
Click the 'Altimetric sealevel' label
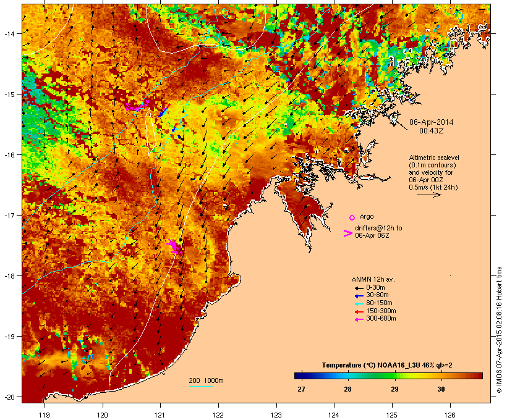pyautogui.click(x=434, y=157)
